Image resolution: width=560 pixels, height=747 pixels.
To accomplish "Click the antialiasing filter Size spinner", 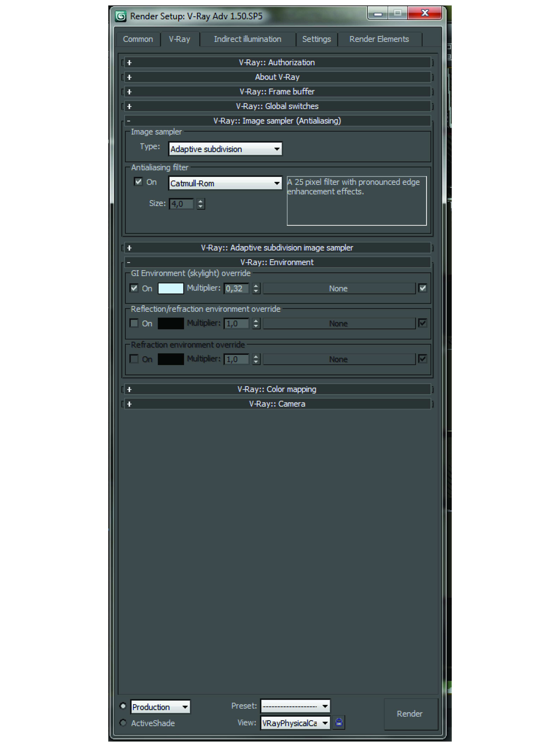I will pyautogui.click(x=201, y=204).
